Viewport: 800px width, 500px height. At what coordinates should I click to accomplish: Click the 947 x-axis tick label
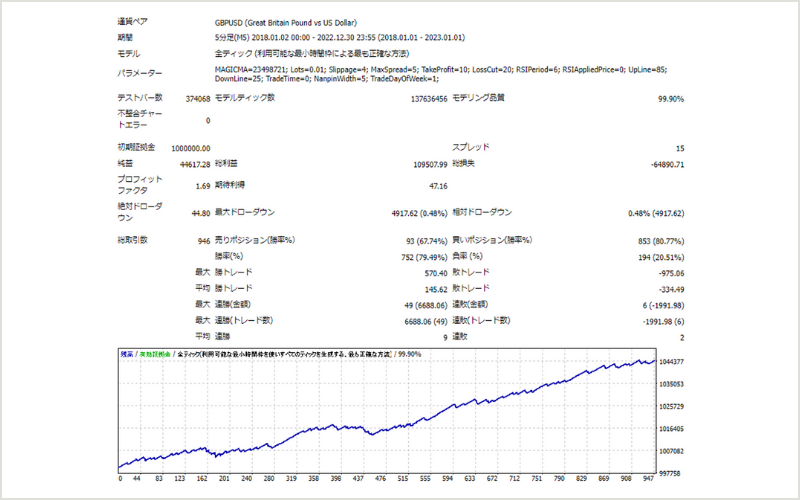tap(648, 479)
